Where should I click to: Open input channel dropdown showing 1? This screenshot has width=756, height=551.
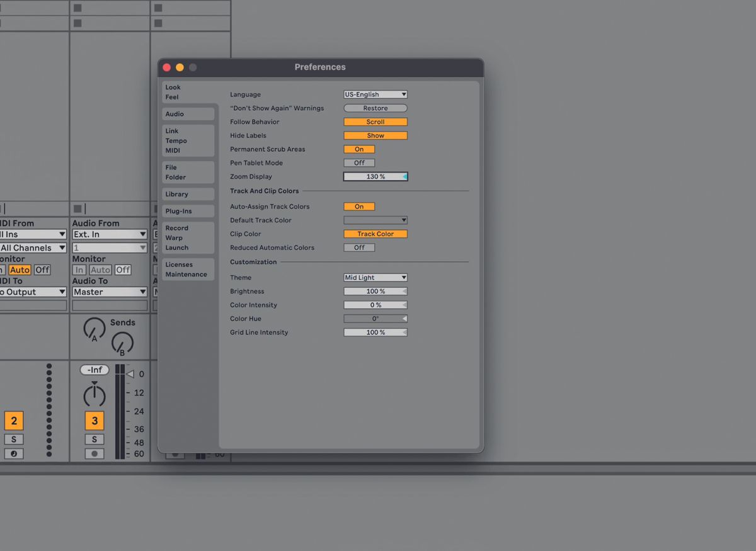[x=110, y=248]
